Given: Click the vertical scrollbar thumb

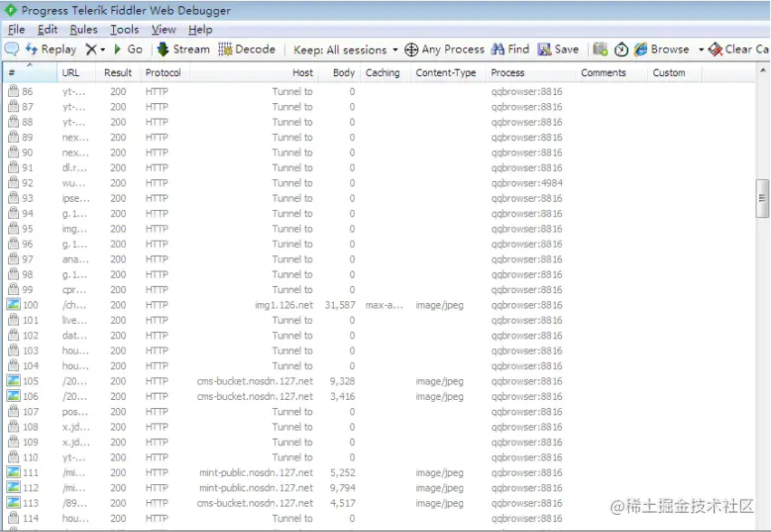Looking at the screenshot, I should [x=762, y=198].
